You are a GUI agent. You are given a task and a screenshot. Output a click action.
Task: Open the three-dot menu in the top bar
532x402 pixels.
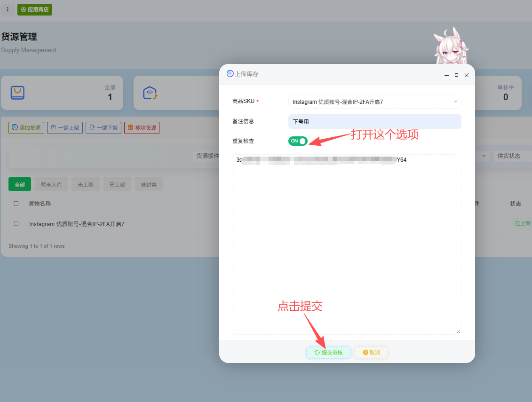coord(8,9)
